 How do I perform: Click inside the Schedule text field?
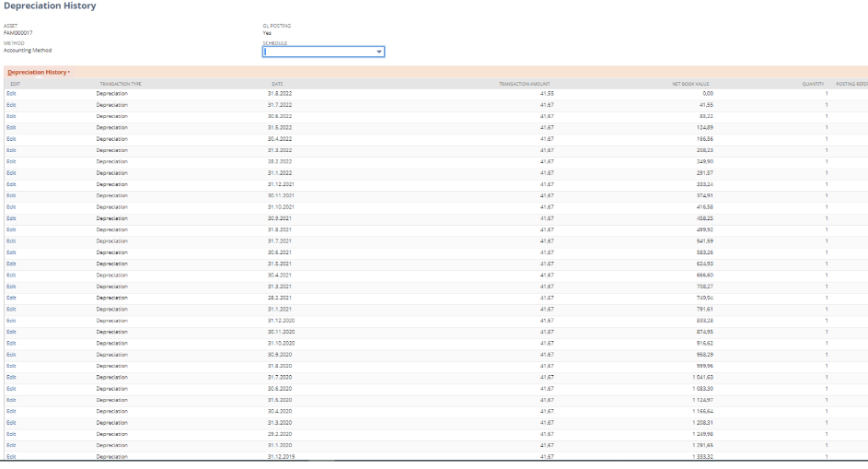[x=318, y=53]
